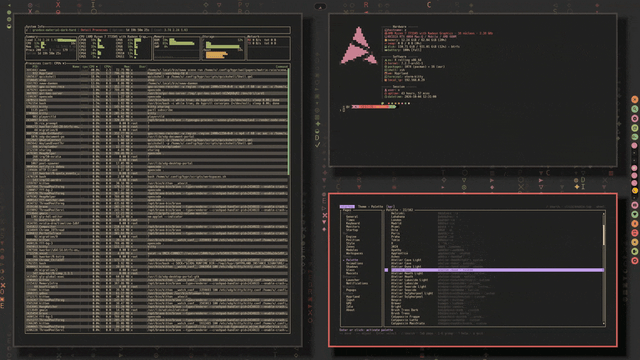Open the Popups page in settings sidebar
640x360 pixels.
[351, 290]
